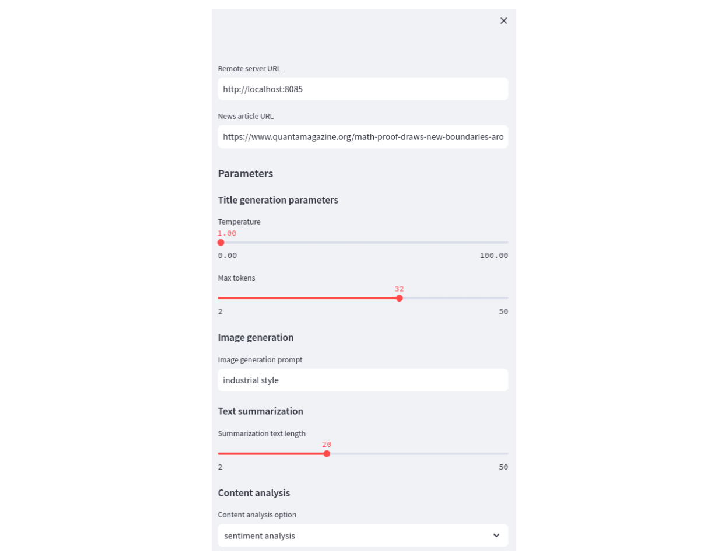This screenshot has height=560, width=728.
Task: Click the Text summarization heading
Action: pos(260,411)
